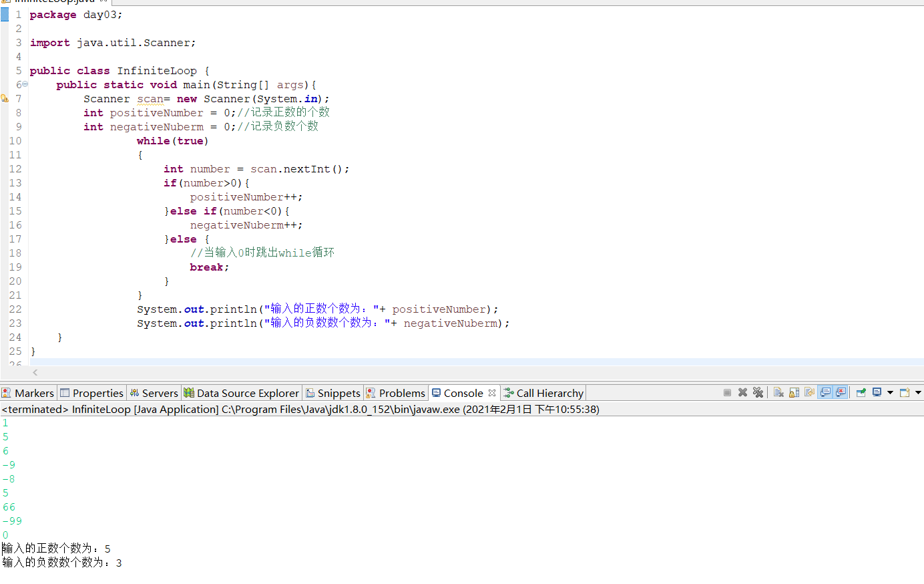
Task: Click the Display Selected Console monitor icon
Action: [877, 393]
